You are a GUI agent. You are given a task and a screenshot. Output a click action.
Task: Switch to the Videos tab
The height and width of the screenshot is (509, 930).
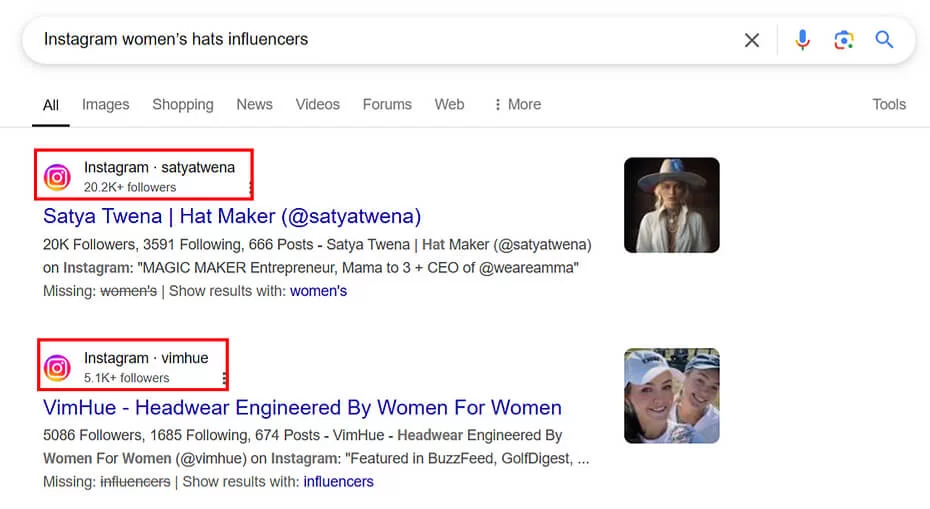click(x=317, y=104)
